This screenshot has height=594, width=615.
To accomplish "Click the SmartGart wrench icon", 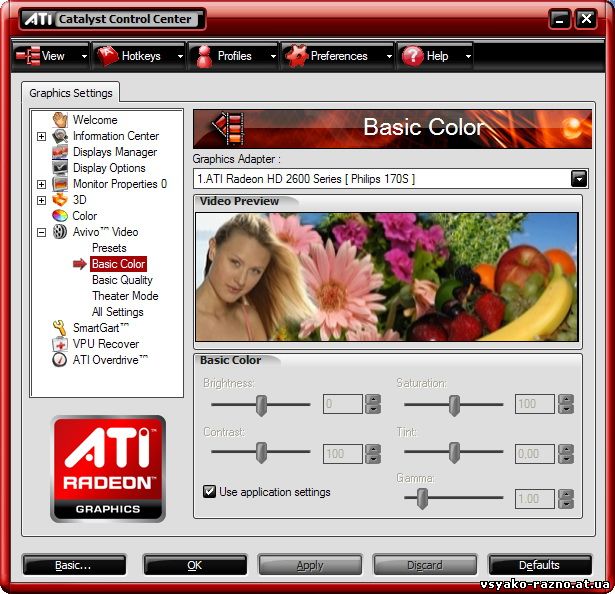I will coord(60,328).
